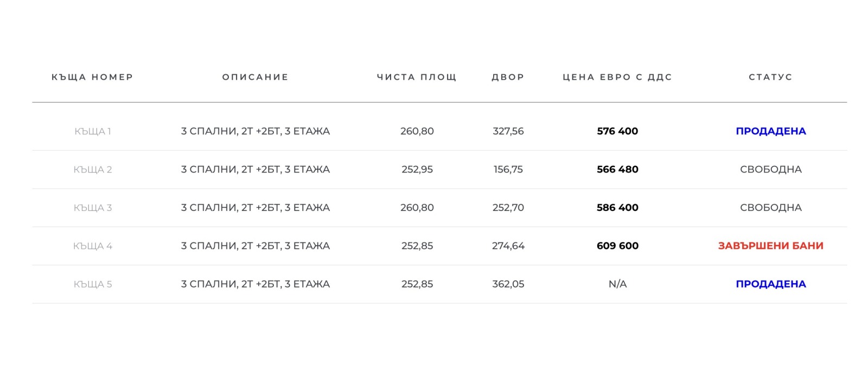Viewport: 868px width, 390px height.
Task: Click the СТАТУС column header
Action: [770, 77]
